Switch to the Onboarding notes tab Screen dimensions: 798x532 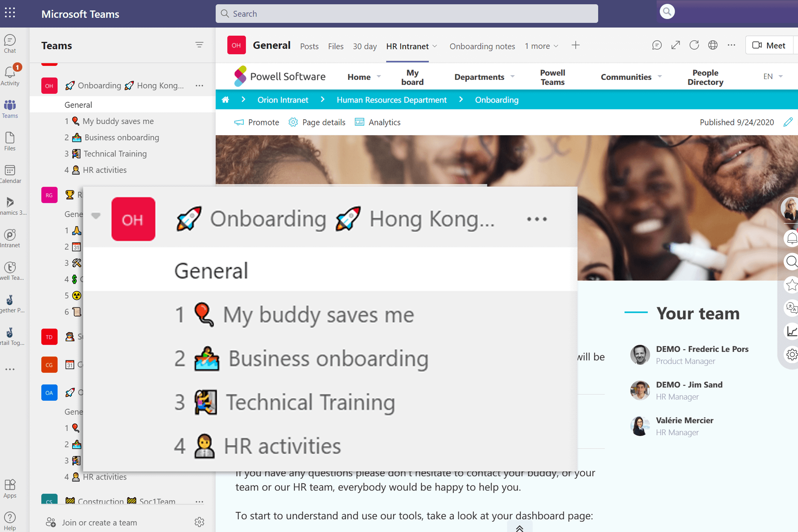coord(482,46)
